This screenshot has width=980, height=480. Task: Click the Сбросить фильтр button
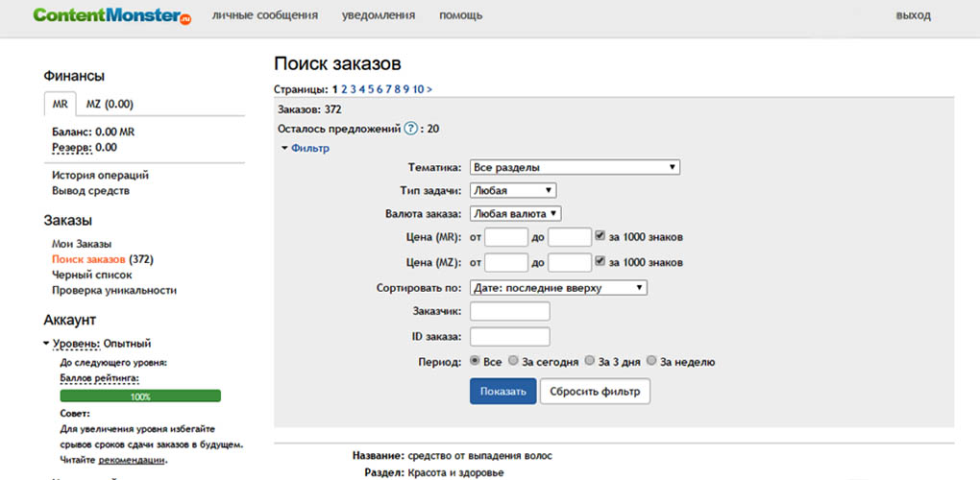tap(595, 392)
